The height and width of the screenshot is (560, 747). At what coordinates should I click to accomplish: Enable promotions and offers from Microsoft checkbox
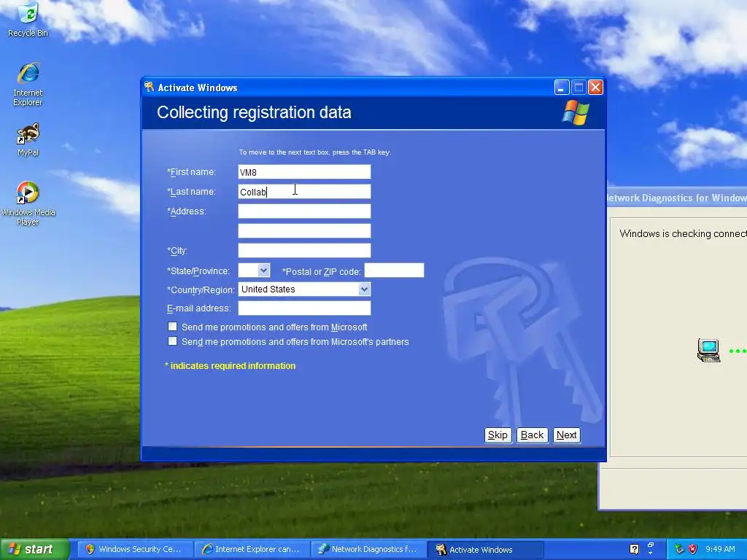tap(172, 327)
